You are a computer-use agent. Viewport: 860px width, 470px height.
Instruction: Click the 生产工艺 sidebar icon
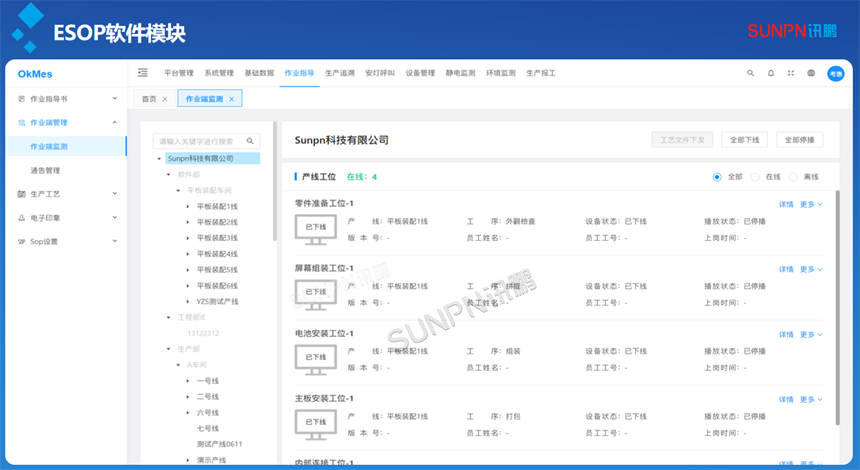pos(21,194)
